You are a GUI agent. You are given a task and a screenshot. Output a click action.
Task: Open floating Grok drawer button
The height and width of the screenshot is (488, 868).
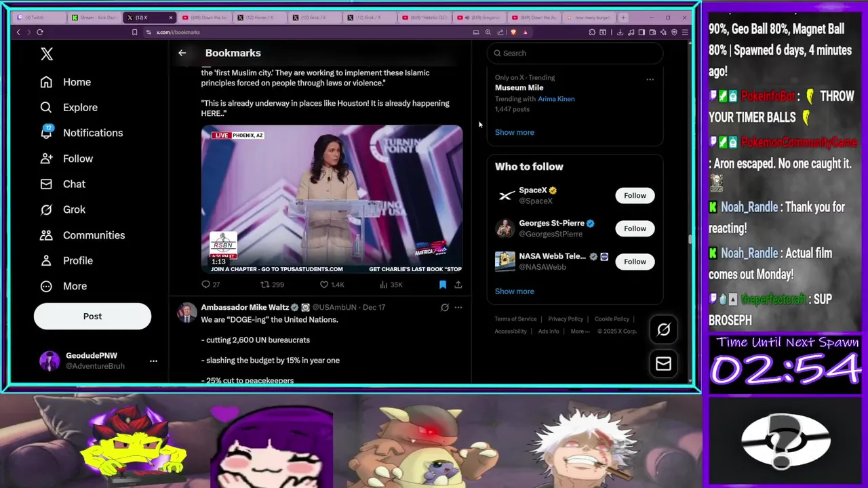point(663,329)
